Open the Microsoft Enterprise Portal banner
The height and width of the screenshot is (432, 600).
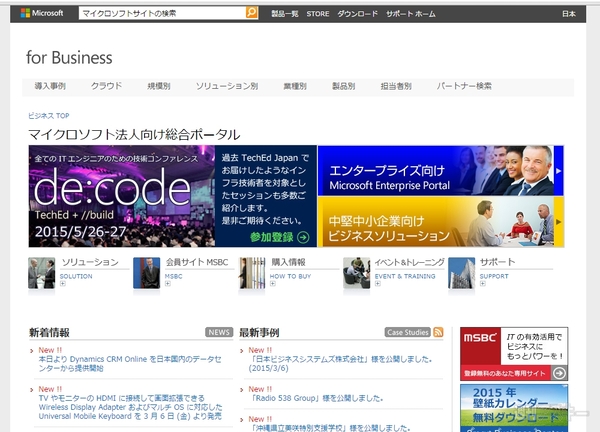[436, 171]
